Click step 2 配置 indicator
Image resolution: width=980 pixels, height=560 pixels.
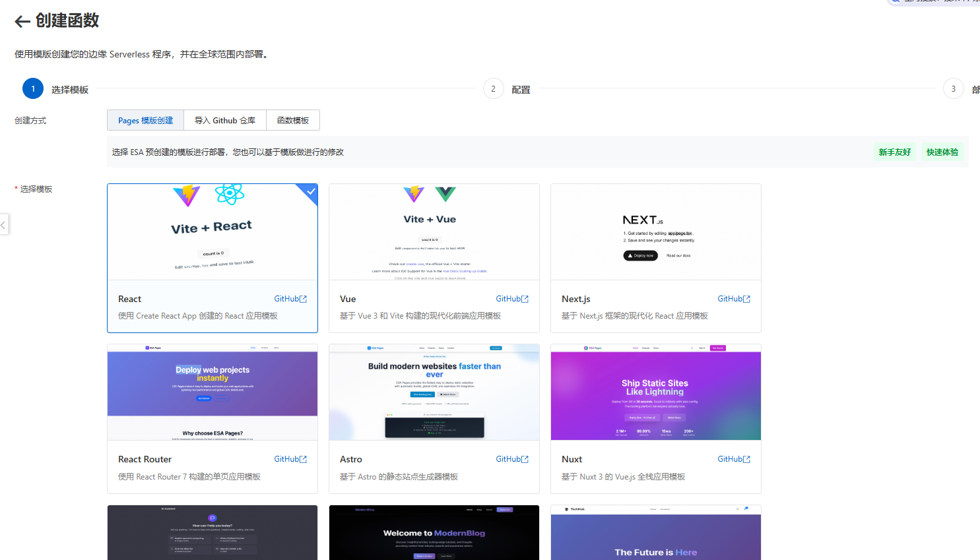[494, 89]
